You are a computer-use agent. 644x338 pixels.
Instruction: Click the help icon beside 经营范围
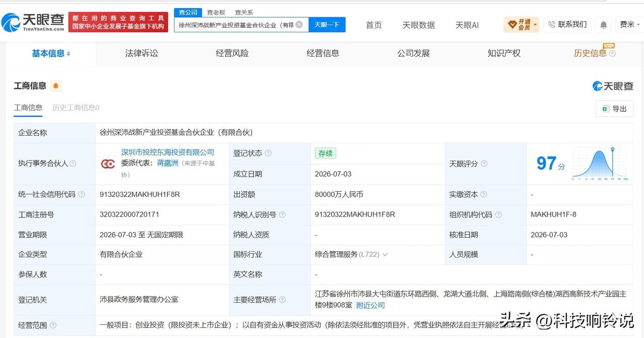(x=53, y=325)
